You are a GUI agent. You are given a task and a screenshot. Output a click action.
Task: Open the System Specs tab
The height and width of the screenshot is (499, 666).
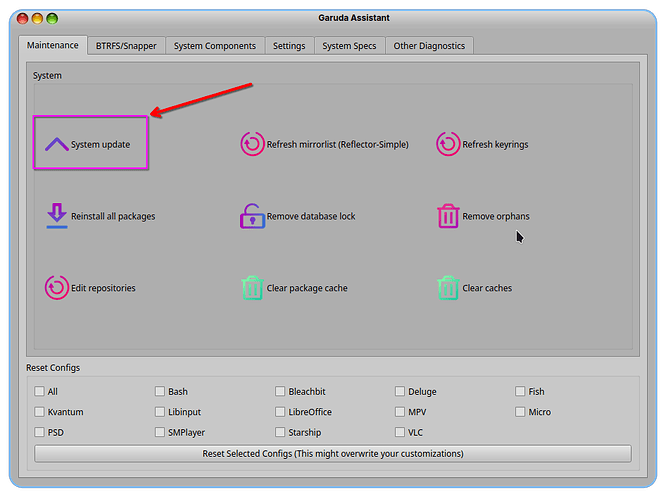click(349, 45)
